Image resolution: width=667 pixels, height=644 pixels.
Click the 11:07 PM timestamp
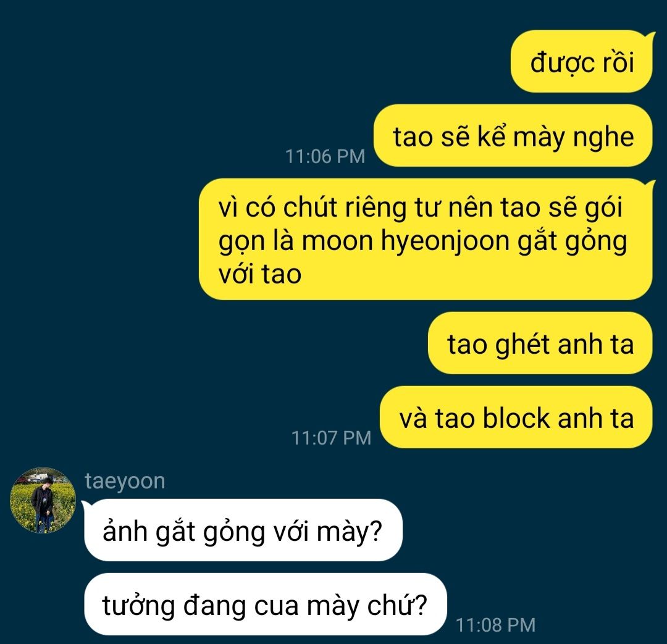pyautogui.click(x=332, y=438)
